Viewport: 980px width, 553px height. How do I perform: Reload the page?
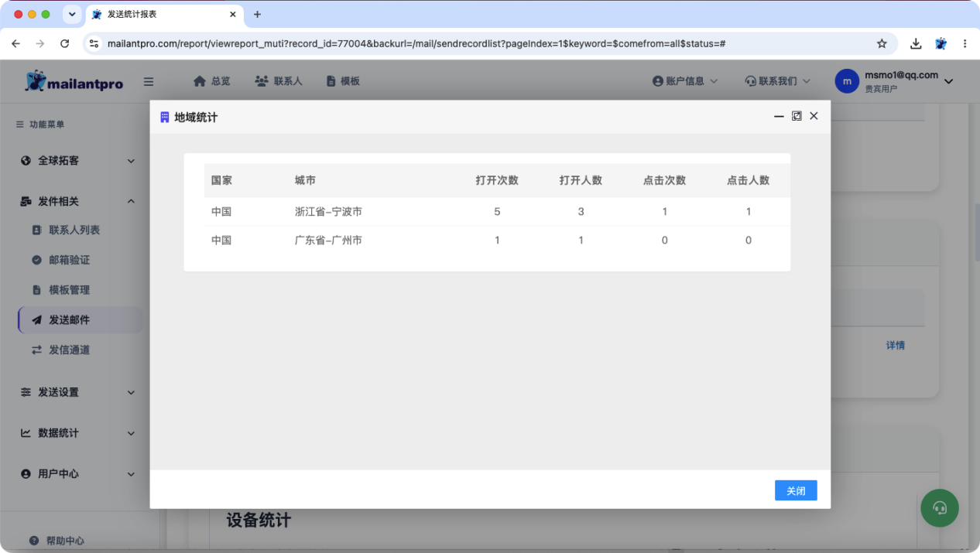tap(65, 44)
